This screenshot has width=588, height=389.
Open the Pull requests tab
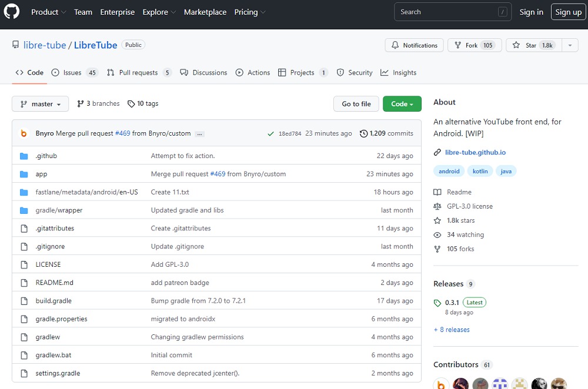pos(139,73)
